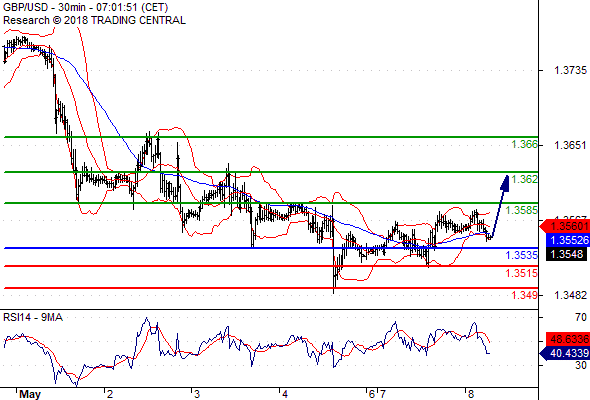The height and width of the screenshot is (400, 590).
Task: Click the May date axis label
Action: 30,394
